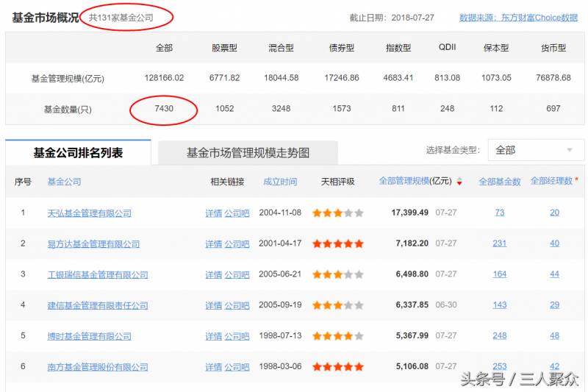
Task: Open 详情 link for 易方达基金
Action: click(x=213, y=244)
